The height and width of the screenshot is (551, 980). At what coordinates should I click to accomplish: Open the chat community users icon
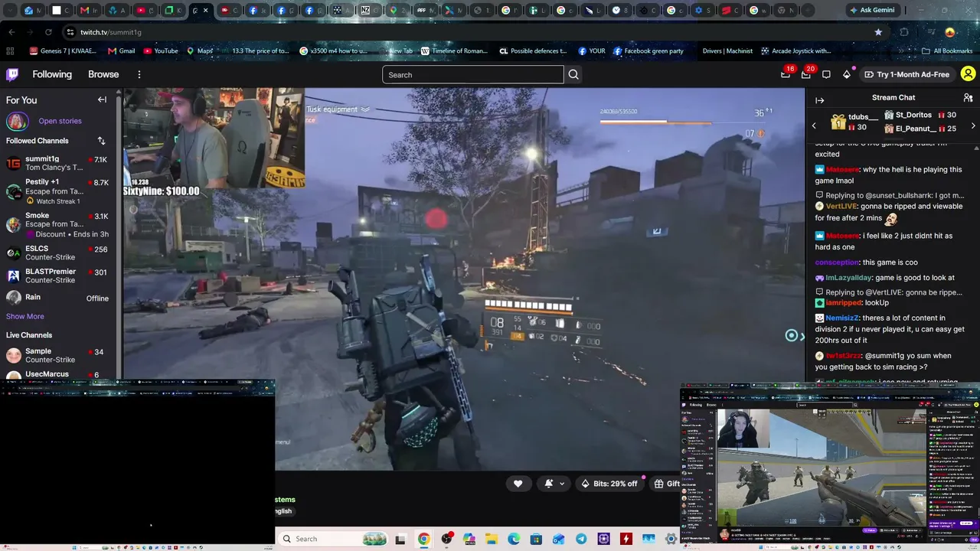[968, 98]
